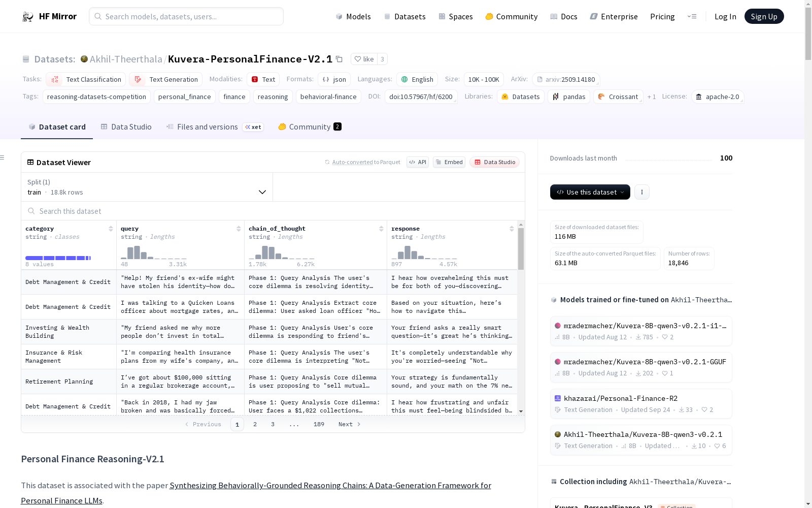This screenshot has height=508, width=812.
Task: Click the reasoning-datasets-competition tag
Action: click(96, 97)
